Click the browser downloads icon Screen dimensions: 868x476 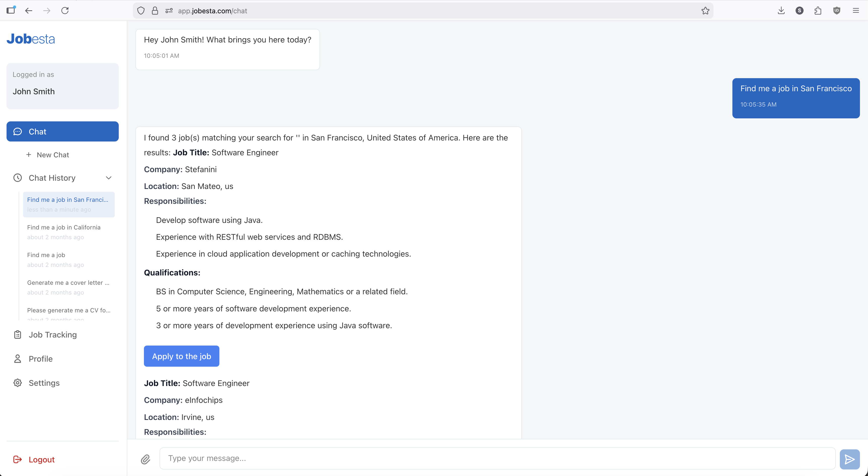coord(781,11)
